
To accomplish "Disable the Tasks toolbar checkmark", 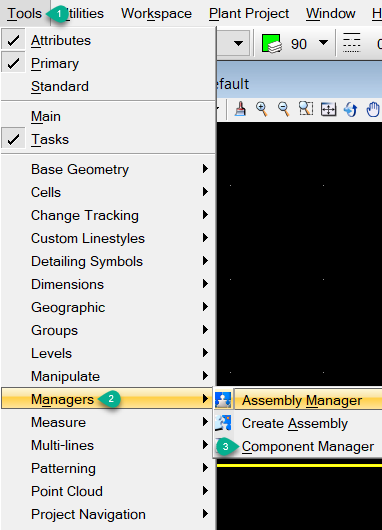I will (13, 139).
